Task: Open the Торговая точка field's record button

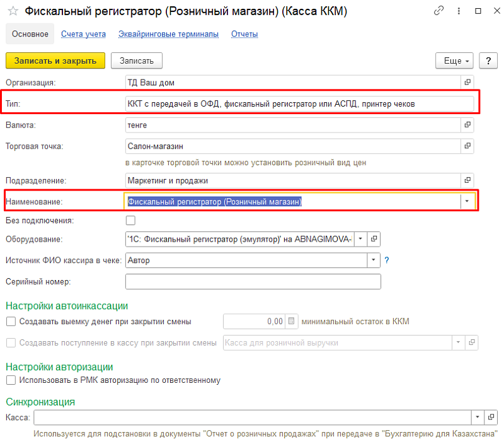Action: coord(467,146)
